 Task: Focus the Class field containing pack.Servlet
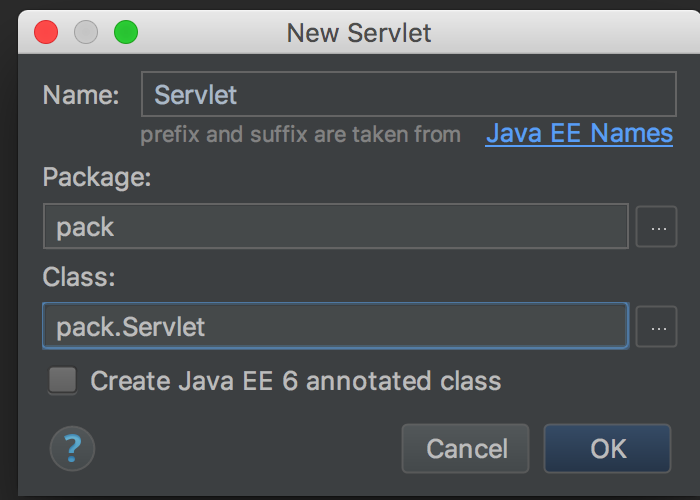[336, 326]
